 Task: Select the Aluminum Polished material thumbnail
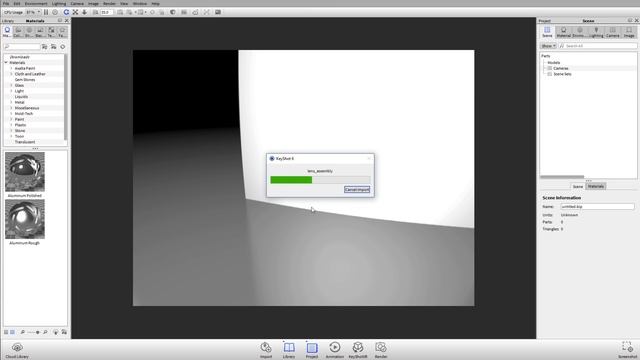tap(25, 172)
